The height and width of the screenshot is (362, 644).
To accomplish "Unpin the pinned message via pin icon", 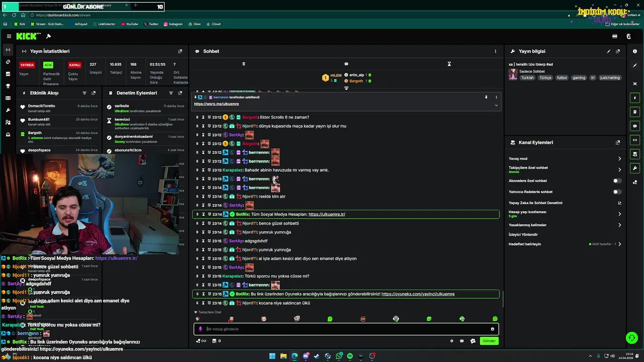I will [x=486, y=97].
